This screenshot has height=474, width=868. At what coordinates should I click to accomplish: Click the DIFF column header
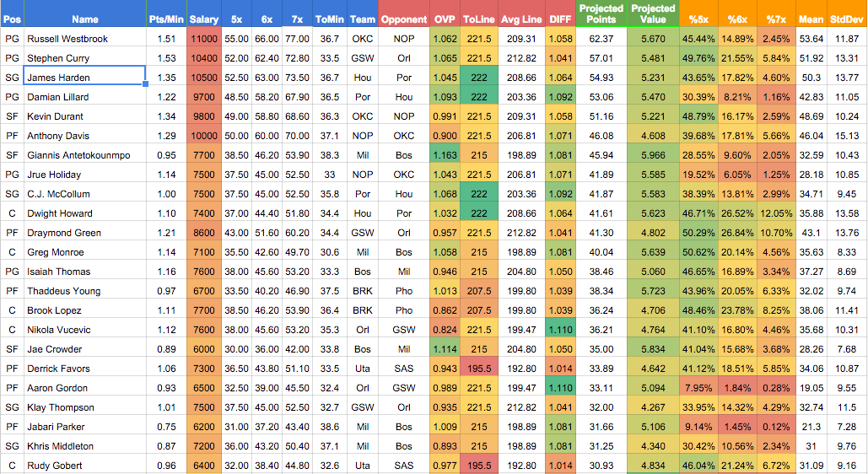[558, 19]
